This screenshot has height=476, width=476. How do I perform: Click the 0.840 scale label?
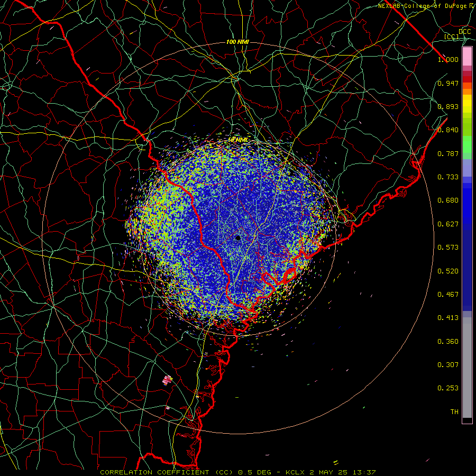pos(448,130)
